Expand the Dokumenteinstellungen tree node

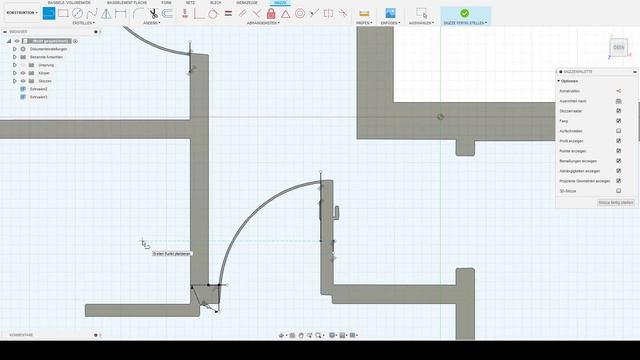pyautogui.click(x=15, y=49)
